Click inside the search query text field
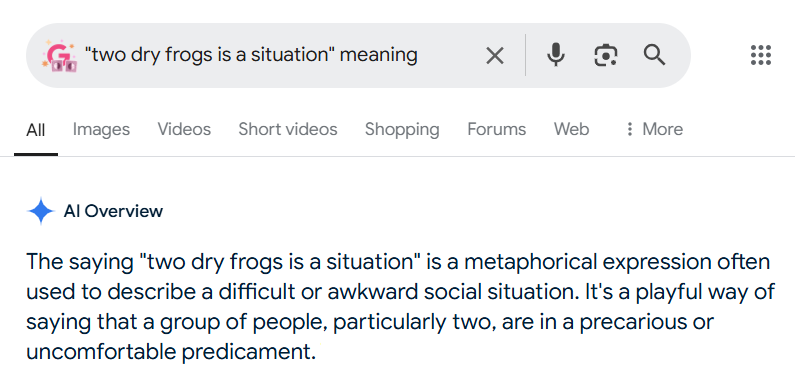Screen dimensions: 795x390 coord(279,55)
